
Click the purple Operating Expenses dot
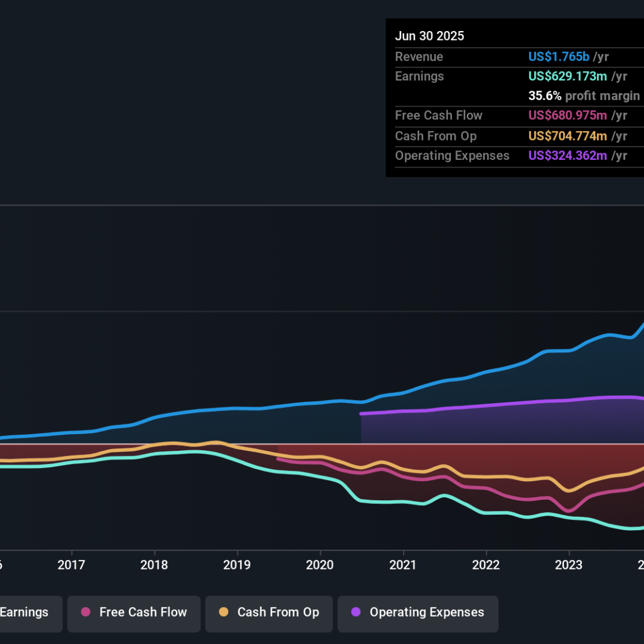click(355, 612)
